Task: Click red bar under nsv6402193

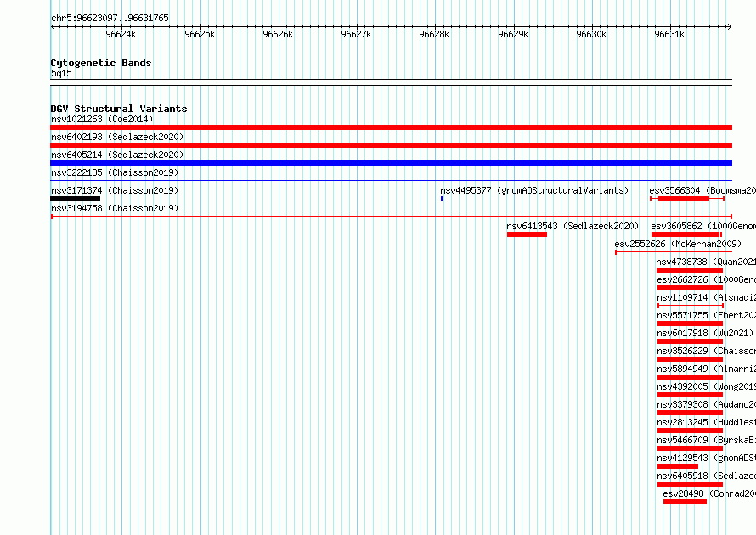Action: coord(391,145)
